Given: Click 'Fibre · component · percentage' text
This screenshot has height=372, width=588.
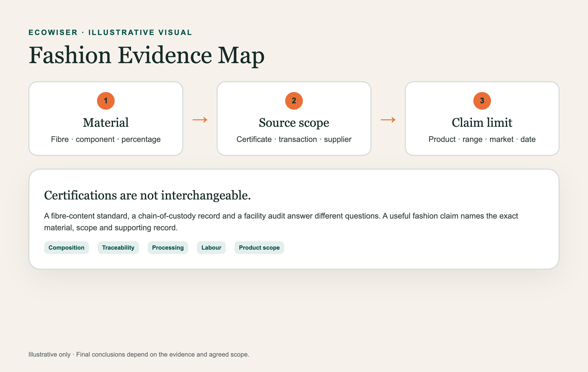Looking at the screenshot, I should click(106, 139).
